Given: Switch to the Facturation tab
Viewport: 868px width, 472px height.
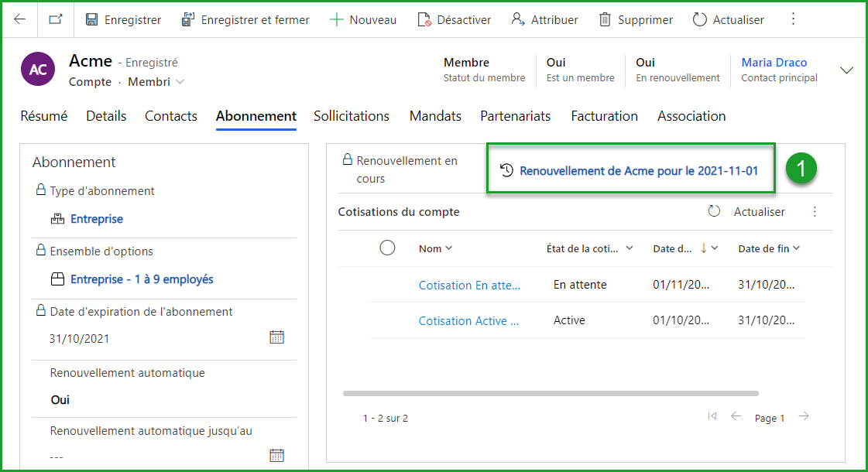Looking at the screenshot, I should click(604, 116).
